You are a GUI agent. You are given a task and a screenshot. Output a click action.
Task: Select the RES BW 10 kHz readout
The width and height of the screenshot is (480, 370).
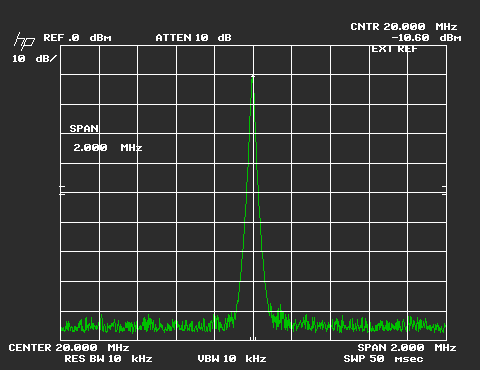pos(108,359)
